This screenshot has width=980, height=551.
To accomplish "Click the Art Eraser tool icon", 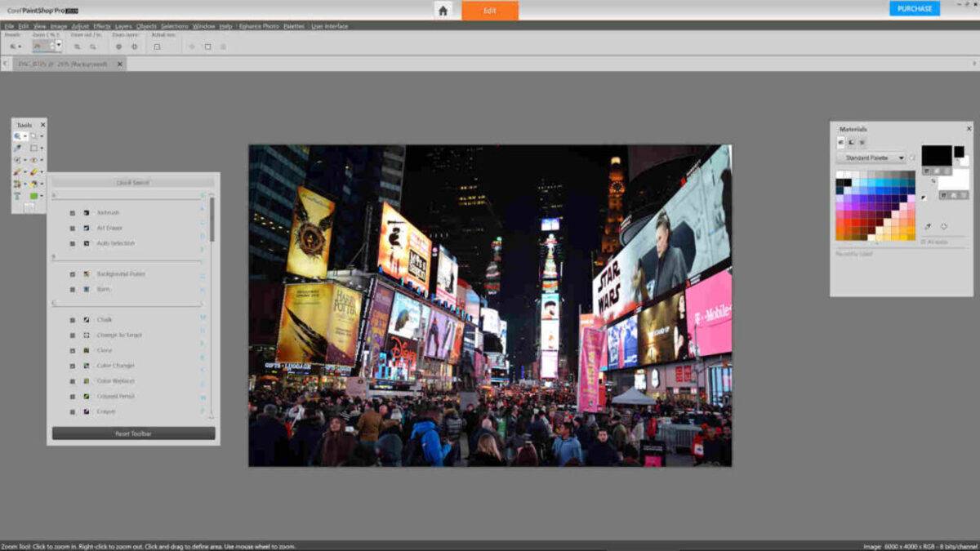I will (x=87, y=228).
